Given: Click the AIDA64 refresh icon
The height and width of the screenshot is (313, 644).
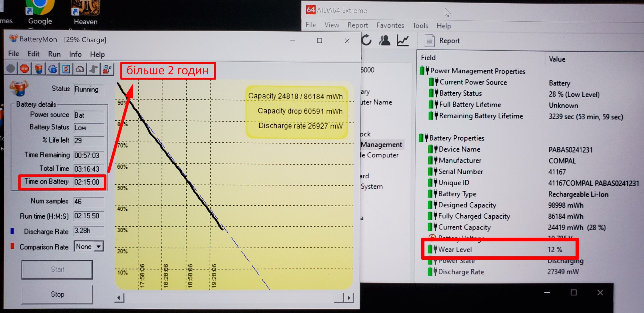Looking at the screenshot, I should coord(366,40).
